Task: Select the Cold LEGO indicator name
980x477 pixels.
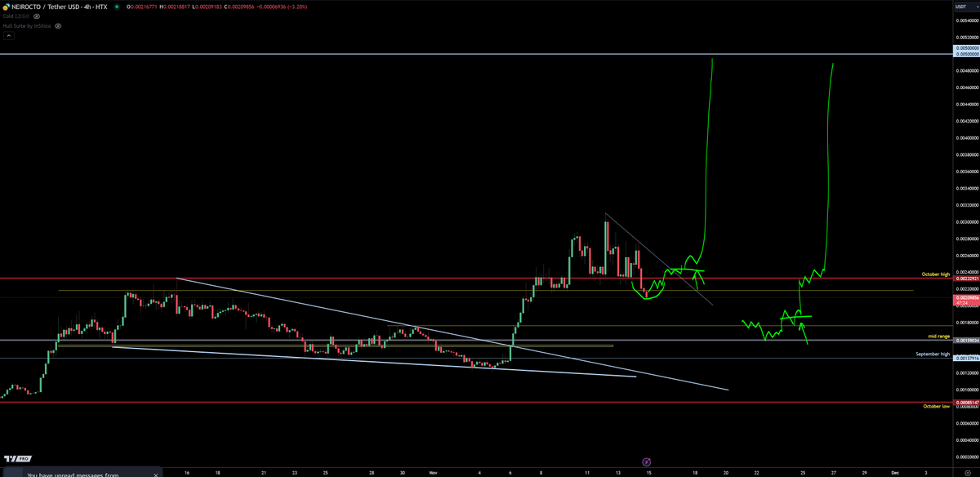Action: click(16, 16)
